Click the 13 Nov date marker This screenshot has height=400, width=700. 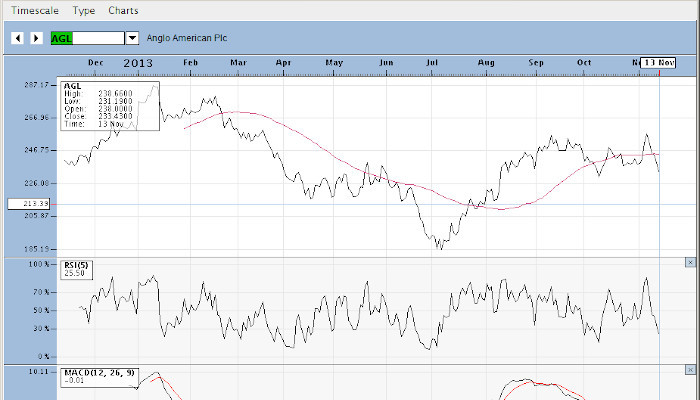(659, 62)
